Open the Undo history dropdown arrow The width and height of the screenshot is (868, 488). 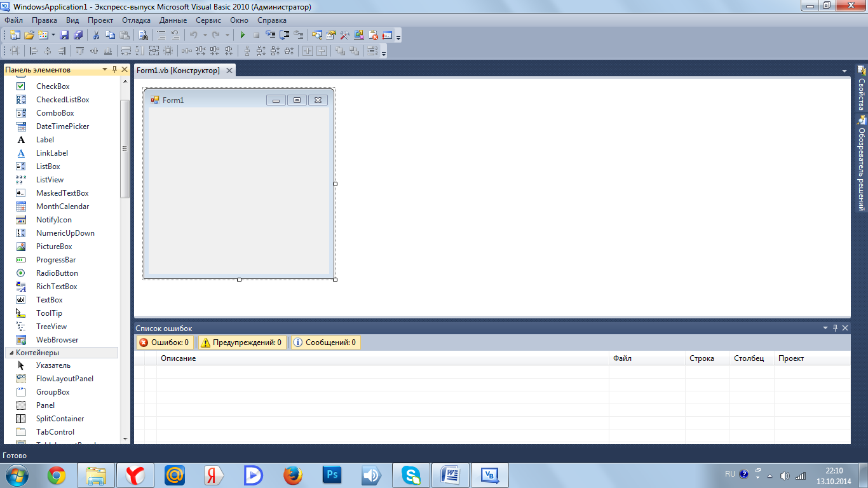point(205,35)
